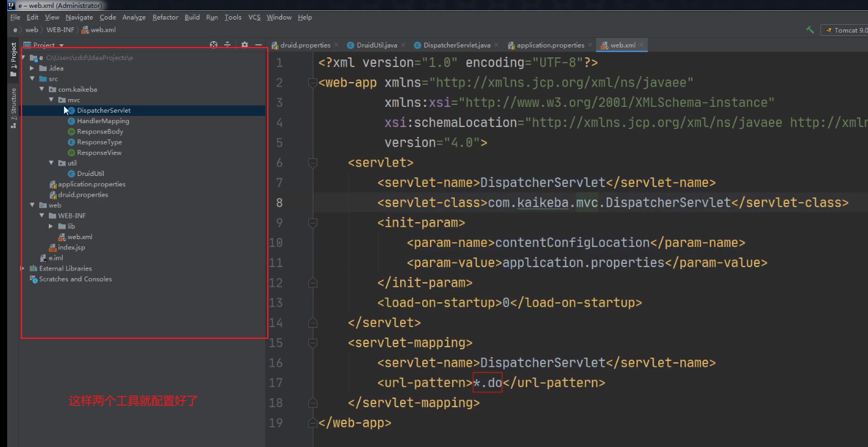Open the Build menu
Screen dimensions: 868x447
192,18
